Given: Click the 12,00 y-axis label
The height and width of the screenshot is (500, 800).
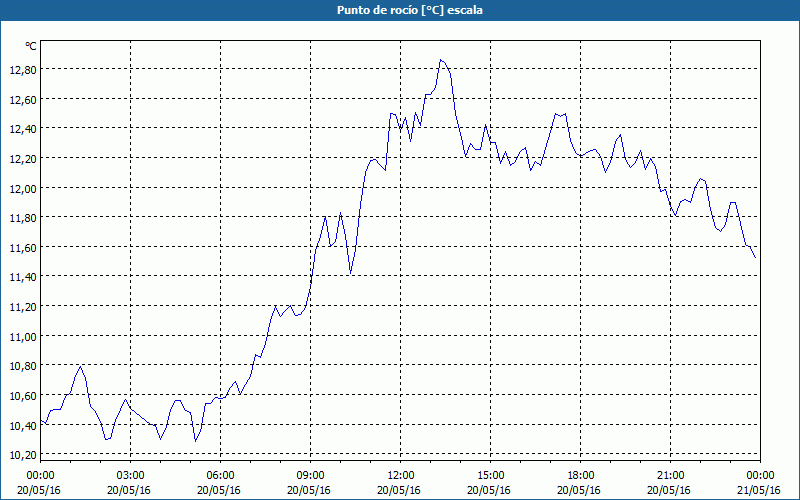Looking at the screenshot, I should pyautogui.click(x=23, y=189).
